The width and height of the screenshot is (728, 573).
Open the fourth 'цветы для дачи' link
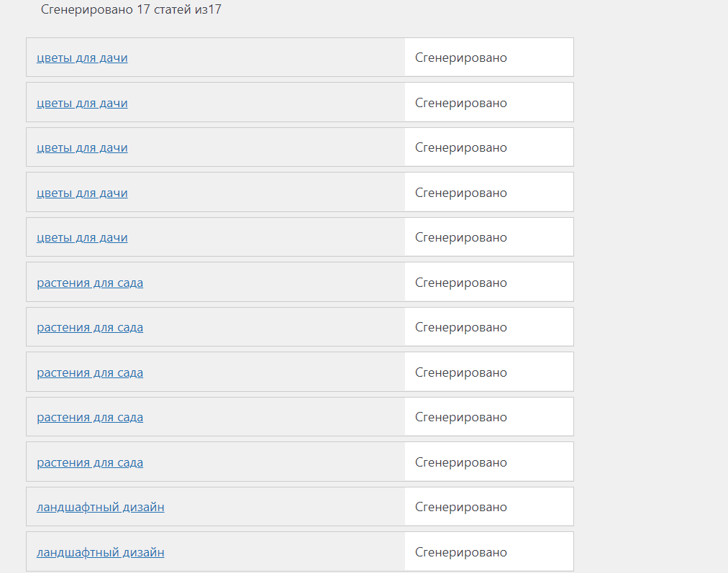pos(82,193)
